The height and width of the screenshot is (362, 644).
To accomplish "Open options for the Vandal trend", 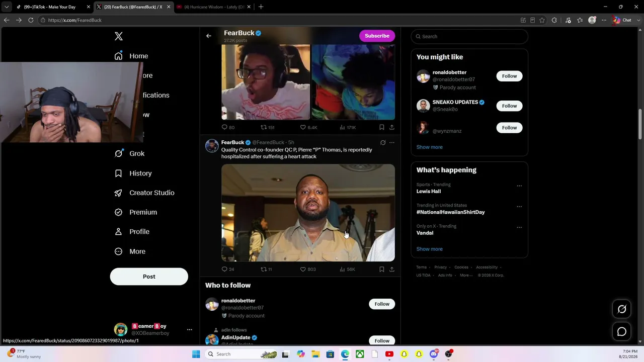I will tap(519, 227).
